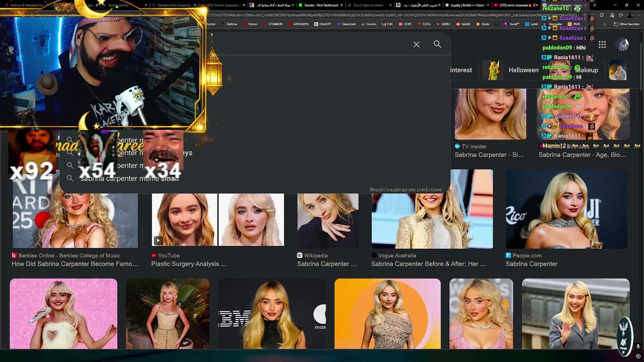This screenshot has height=362, width=644.
Task: Click the magnifying glass search button
Action: (437, 44)
